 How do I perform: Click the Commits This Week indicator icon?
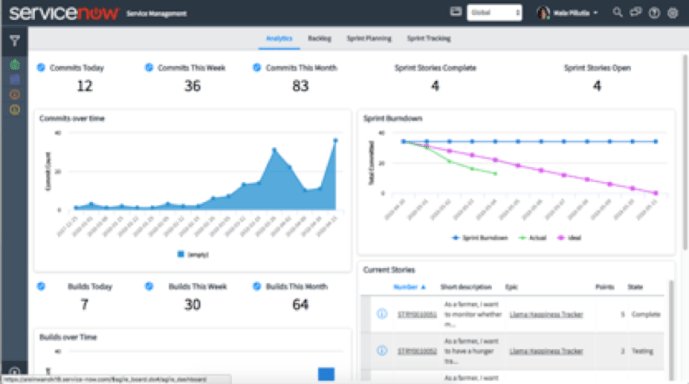coord(149,68)
